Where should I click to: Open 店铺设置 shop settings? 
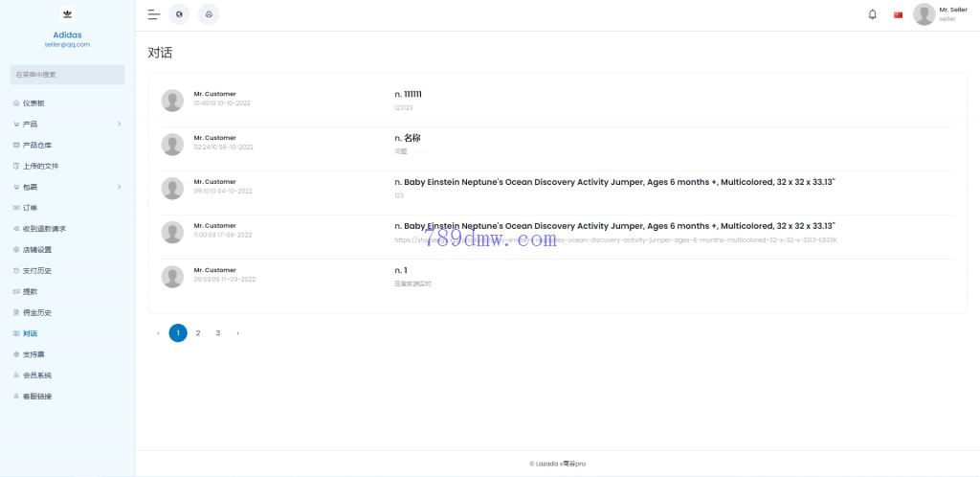pos(37,250)
